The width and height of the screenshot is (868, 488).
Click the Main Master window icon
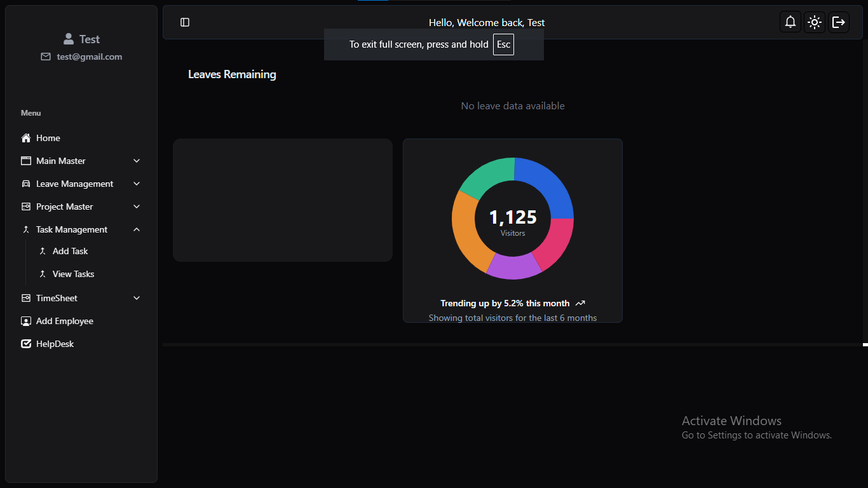point(26,161)
